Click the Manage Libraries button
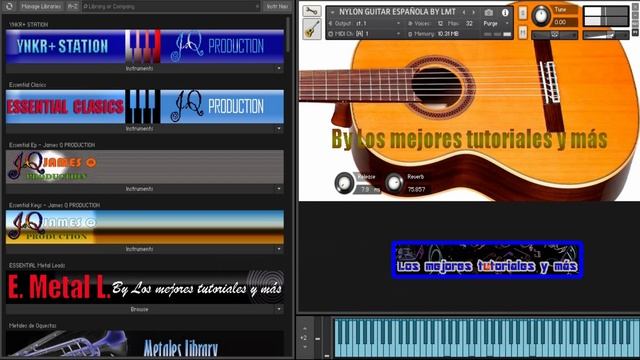 coord(41,7)
